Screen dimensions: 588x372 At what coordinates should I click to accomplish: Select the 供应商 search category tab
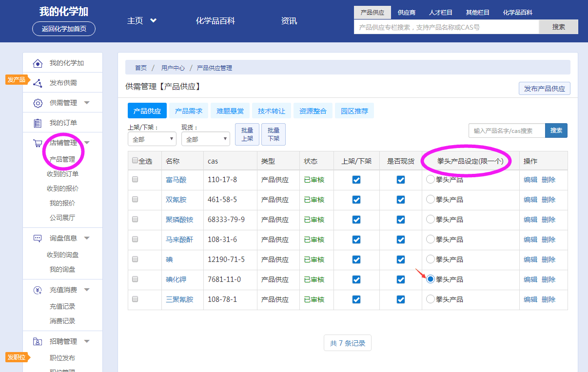coord(406,13)
